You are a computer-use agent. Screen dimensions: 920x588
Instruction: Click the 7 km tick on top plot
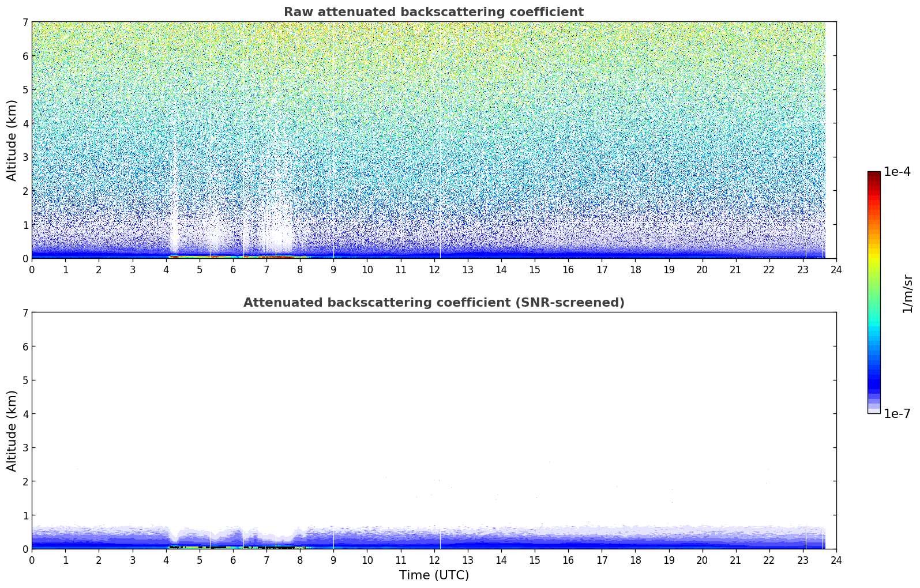click(x=25, y=22)
